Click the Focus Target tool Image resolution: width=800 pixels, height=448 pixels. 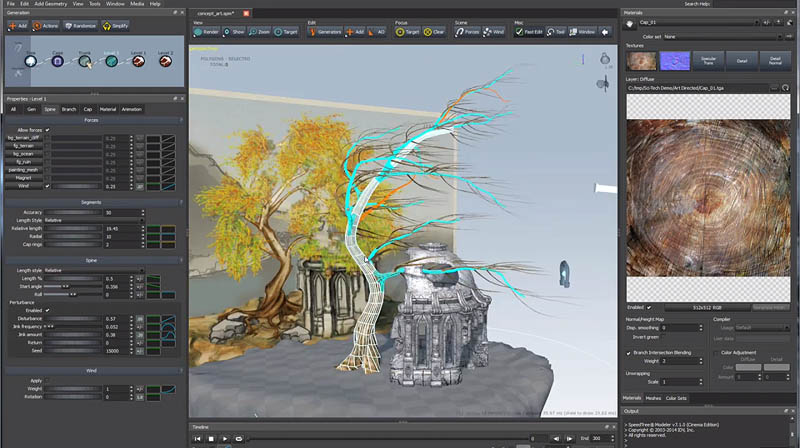408,32
